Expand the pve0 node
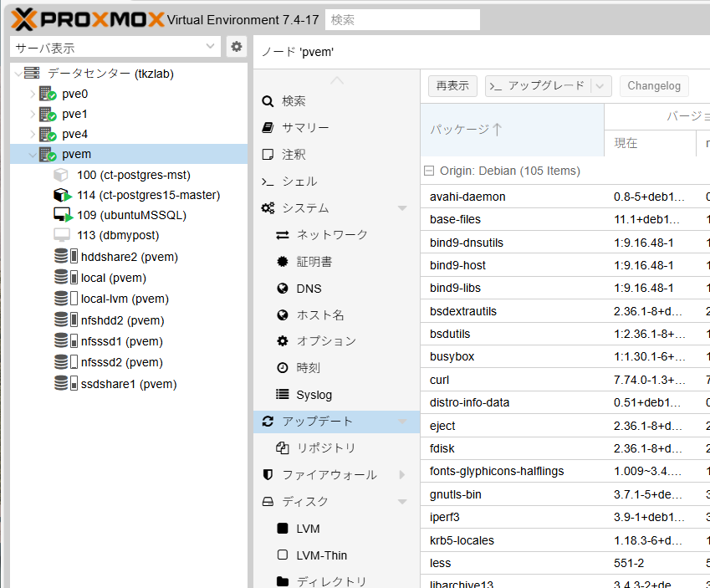710x588 pixels. click(x=32, y=94)
